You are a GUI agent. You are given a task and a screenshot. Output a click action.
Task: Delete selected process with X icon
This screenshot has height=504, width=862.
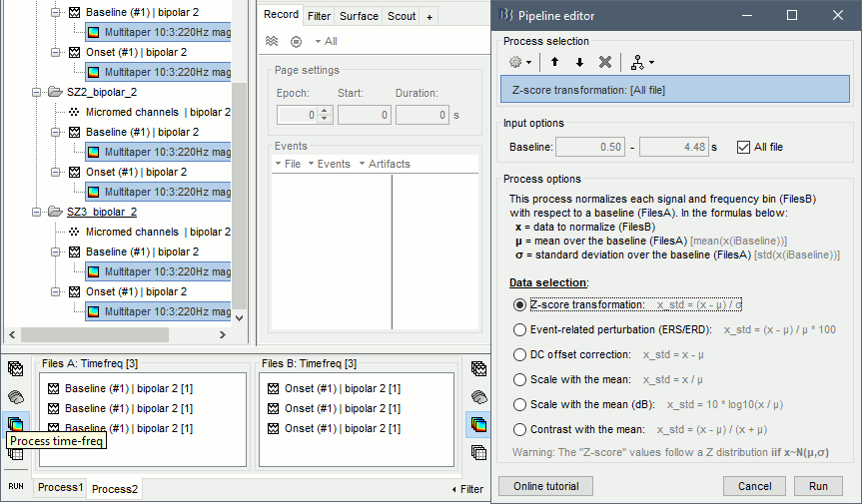click(x=604, y=62)
